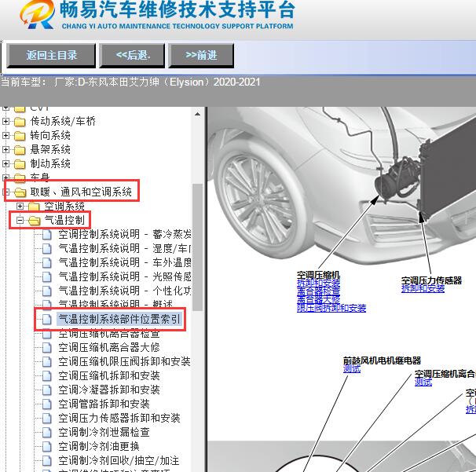Open 测试 link under 空调压缩机离合器
476x472 pixels.
423,382
